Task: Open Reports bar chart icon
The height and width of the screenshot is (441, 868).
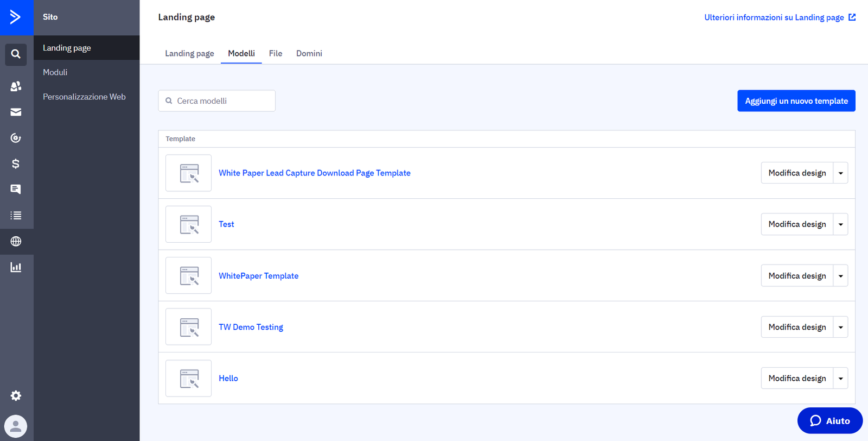Action: (16, 267)
